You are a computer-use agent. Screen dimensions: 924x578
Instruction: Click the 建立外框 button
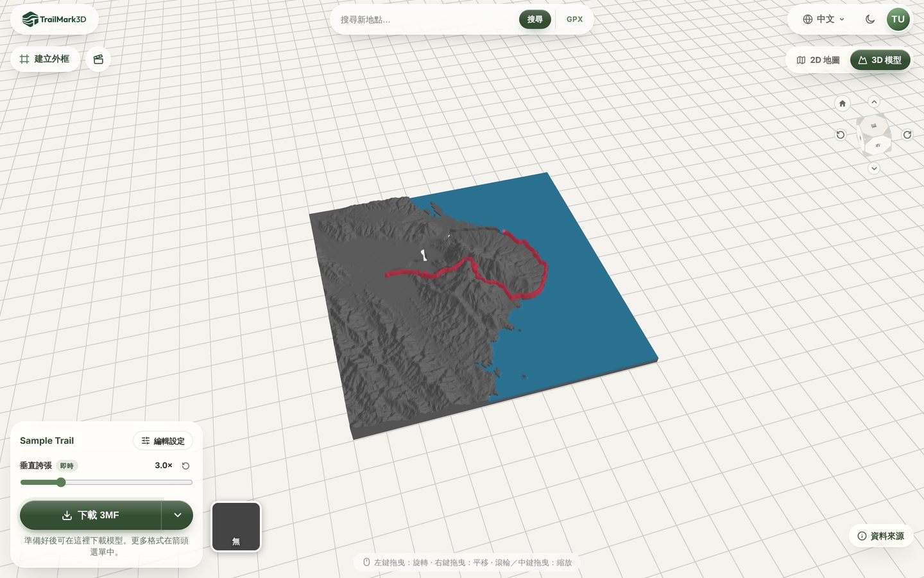pyautogui.click(x=45, y=59)
